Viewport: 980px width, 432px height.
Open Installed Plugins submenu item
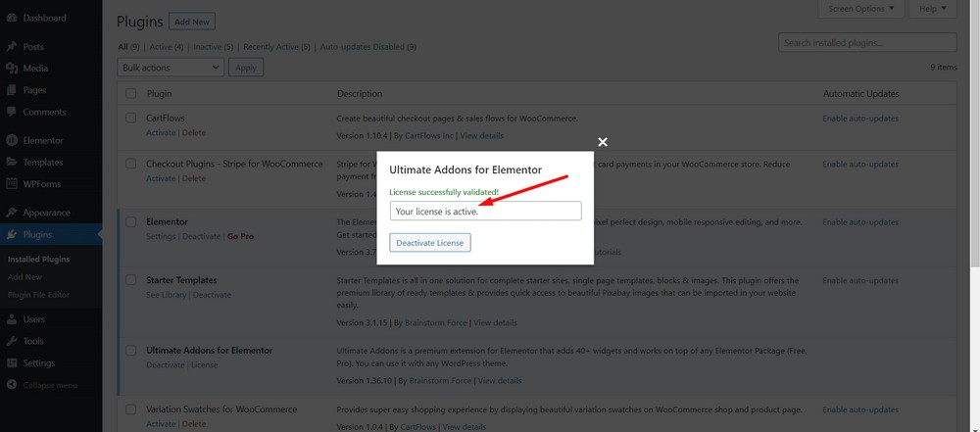pyautogui.click(x=39, y=260)
